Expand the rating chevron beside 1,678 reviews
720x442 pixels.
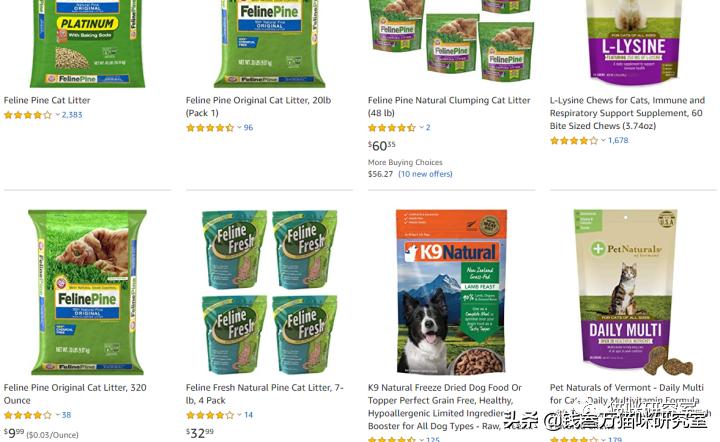coord(603,140)
